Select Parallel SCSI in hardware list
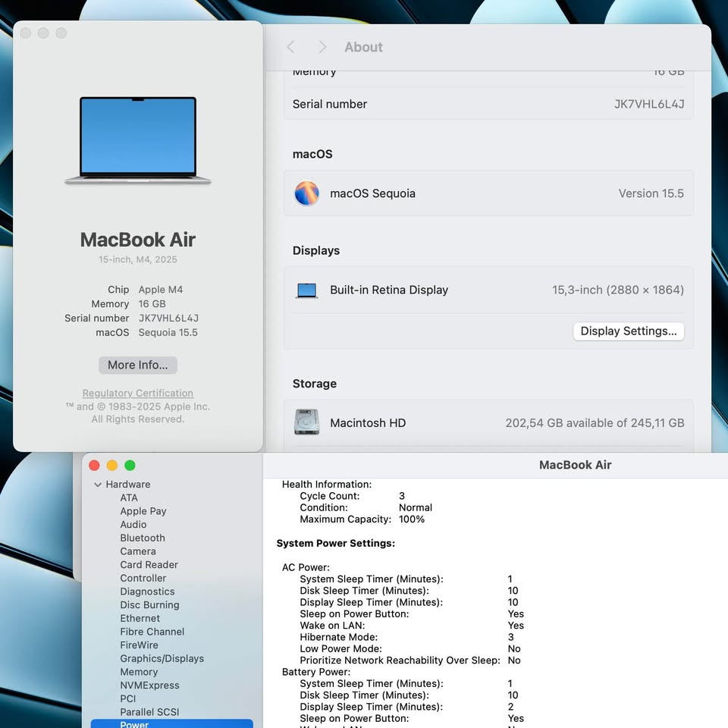The image size is (728, 728). click(149, 713)
